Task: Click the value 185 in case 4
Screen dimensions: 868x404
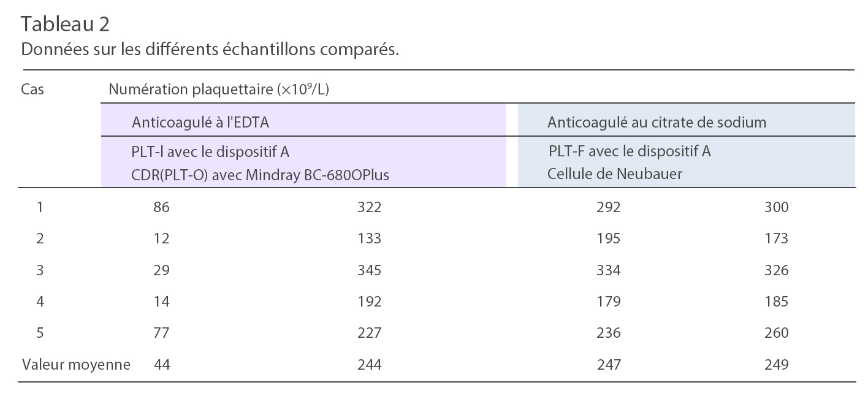Action: [x=776, y=302]
